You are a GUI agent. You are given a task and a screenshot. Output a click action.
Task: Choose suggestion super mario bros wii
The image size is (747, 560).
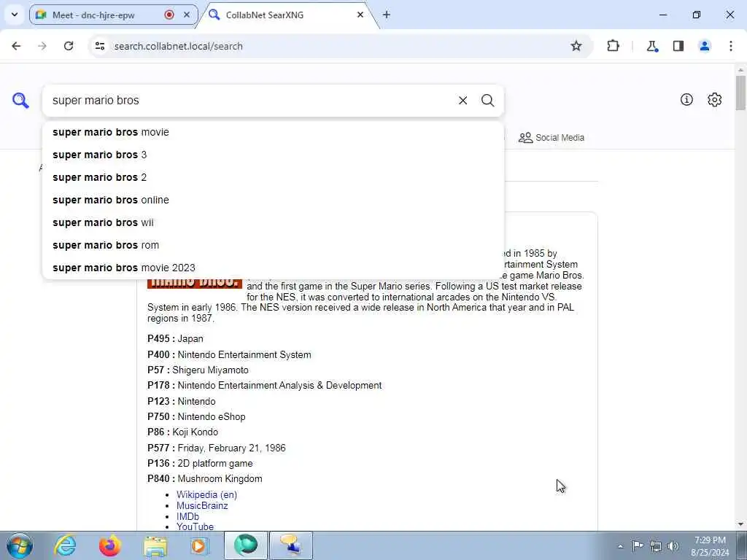[273, 222]
